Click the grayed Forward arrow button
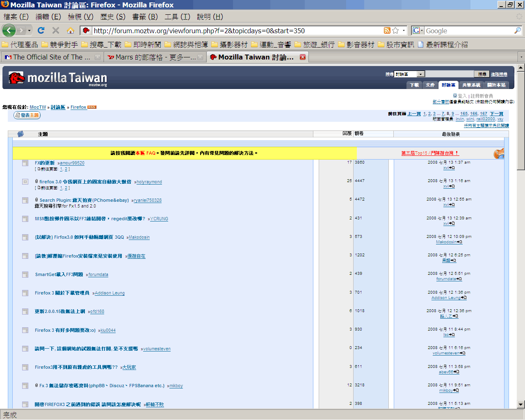 (21, 30)
